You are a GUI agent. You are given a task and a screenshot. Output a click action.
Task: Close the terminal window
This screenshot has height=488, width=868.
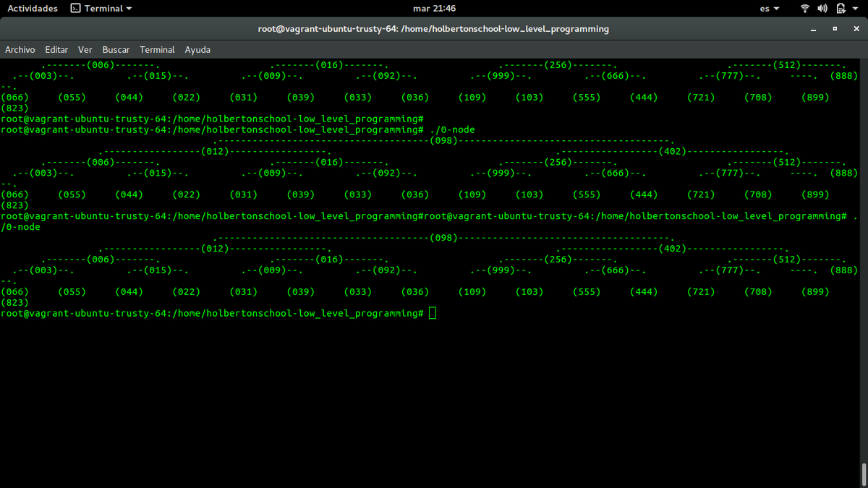pos(855,29)
